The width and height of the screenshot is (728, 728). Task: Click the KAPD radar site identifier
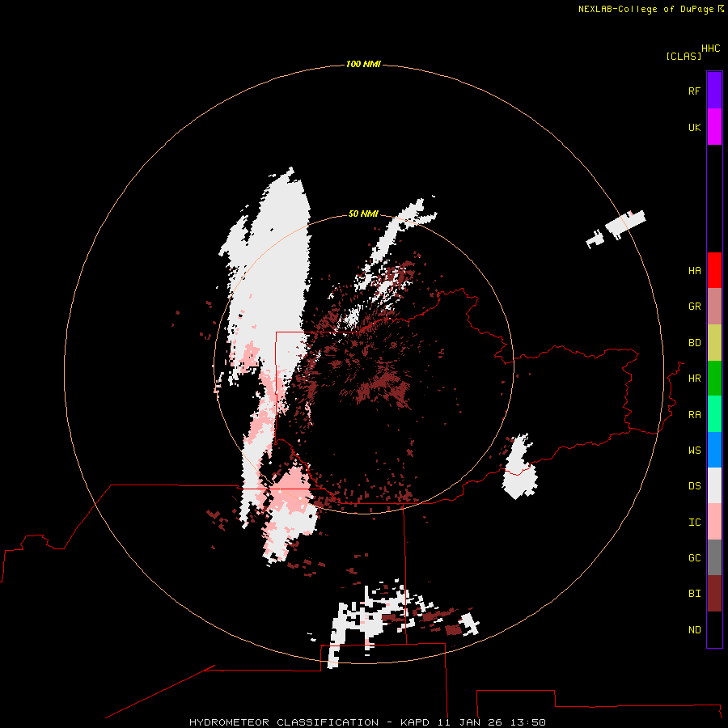[415, 722]
